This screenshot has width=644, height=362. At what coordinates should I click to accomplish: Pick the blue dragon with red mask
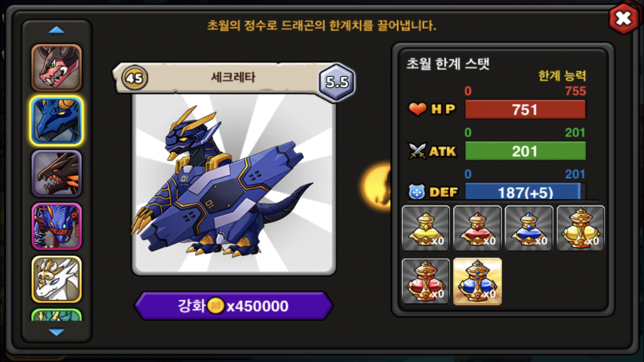pos(56,227)
